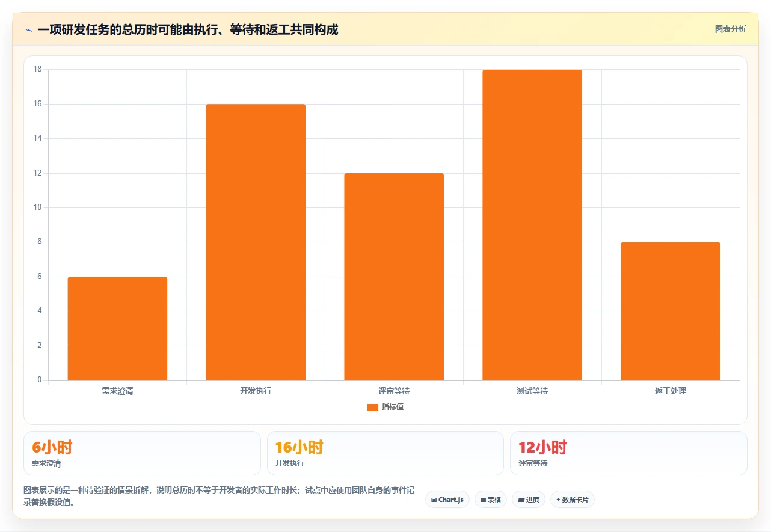Image resolution: width=771 pixels, height=532 pixels.
Task: Click the 指标值 legend label text
Action: click(392, 407)
